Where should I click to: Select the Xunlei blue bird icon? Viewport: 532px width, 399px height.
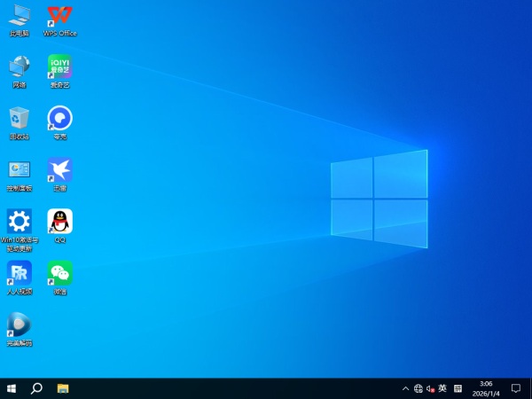(x=60, y=169)
